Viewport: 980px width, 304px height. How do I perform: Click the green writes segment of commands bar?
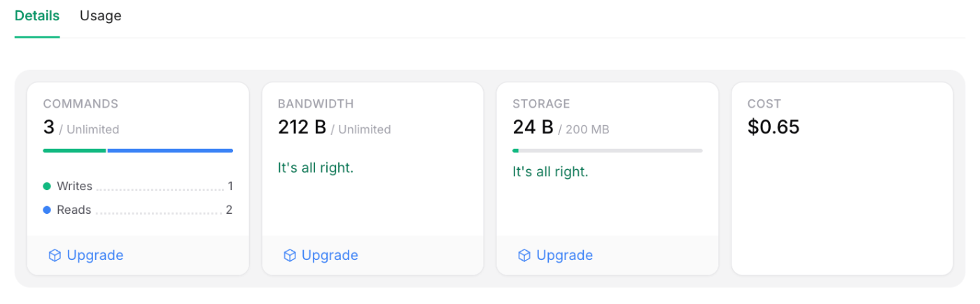coord(74,150)
